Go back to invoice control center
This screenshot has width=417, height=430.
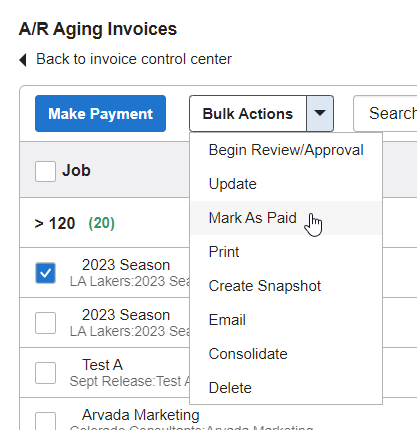click(134, 59)
